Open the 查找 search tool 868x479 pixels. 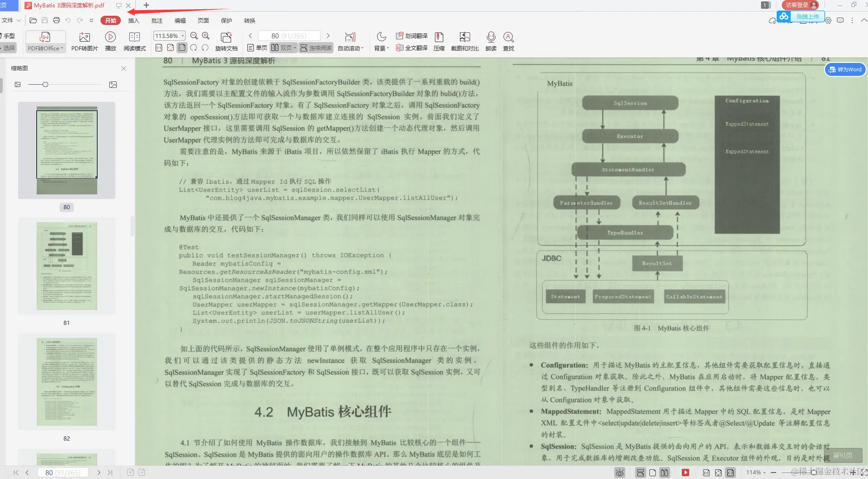(x=508, y=41)
